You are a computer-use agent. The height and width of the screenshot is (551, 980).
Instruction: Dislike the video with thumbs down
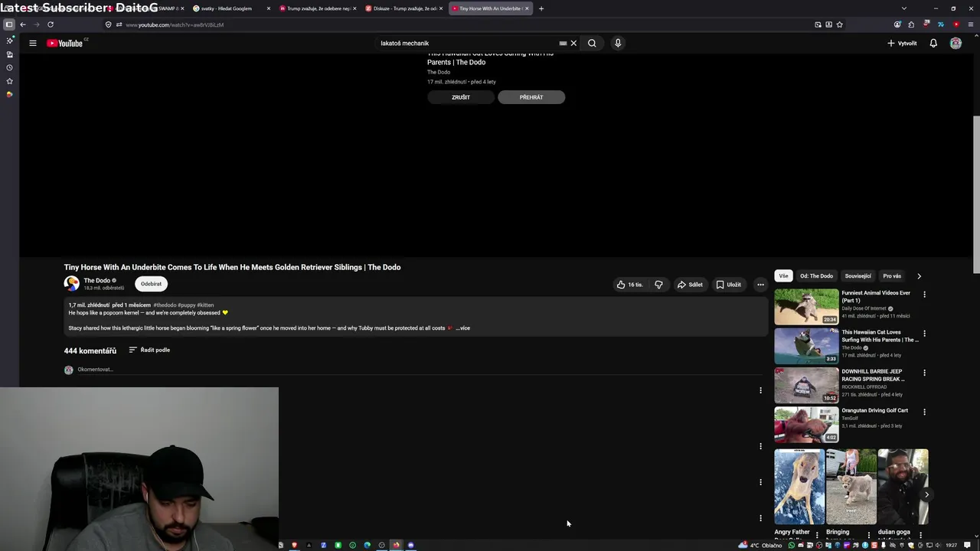coord(658,285)
